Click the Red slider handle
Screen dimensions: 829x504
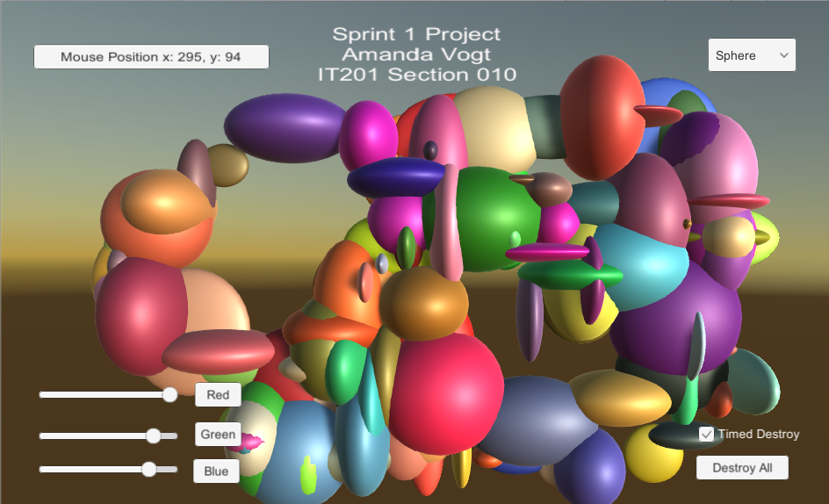pos(169,394)
